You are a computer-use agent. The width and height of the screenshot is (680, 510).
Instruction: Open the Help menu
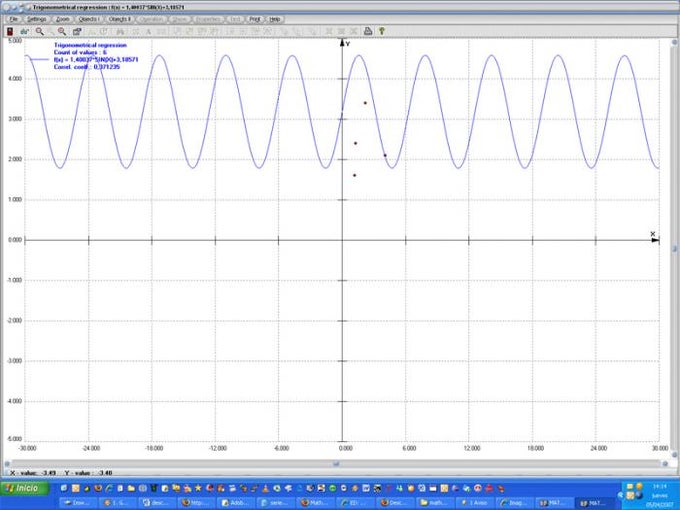tap(275, 20)
